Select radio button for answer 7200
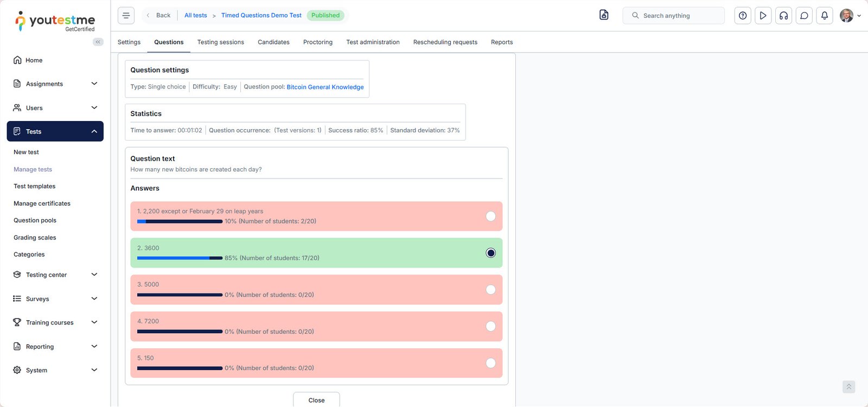The width and height of the screenshot is (868, 407). tap(490, 326)
